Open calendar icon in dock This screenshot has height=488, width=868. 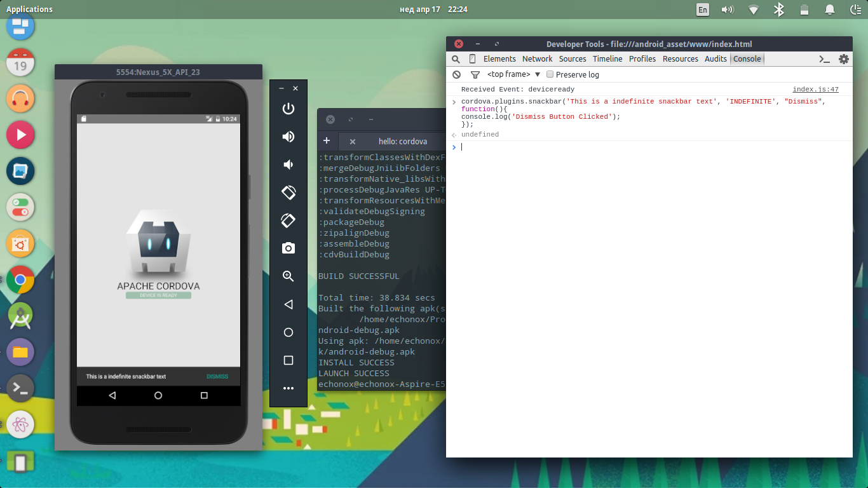20,62
